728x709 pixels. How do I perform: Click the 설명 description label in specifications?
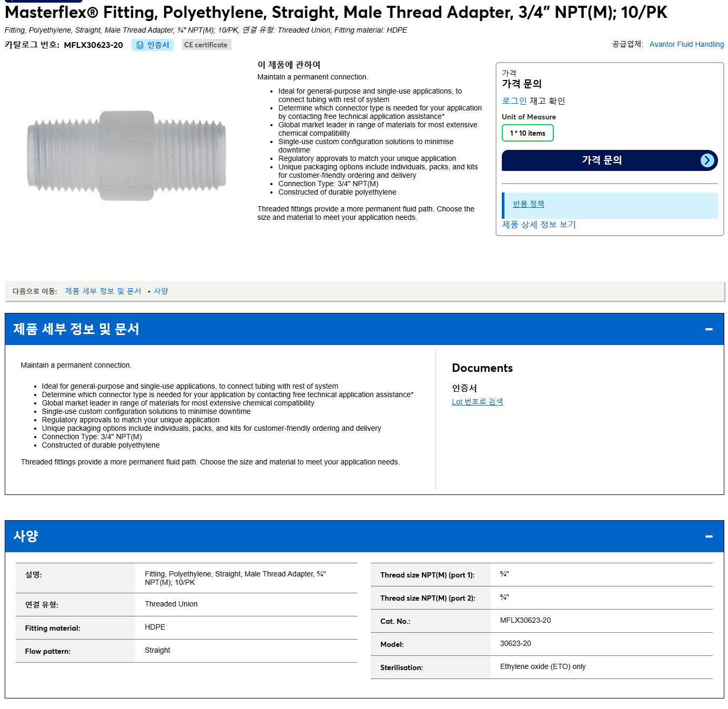34,575
